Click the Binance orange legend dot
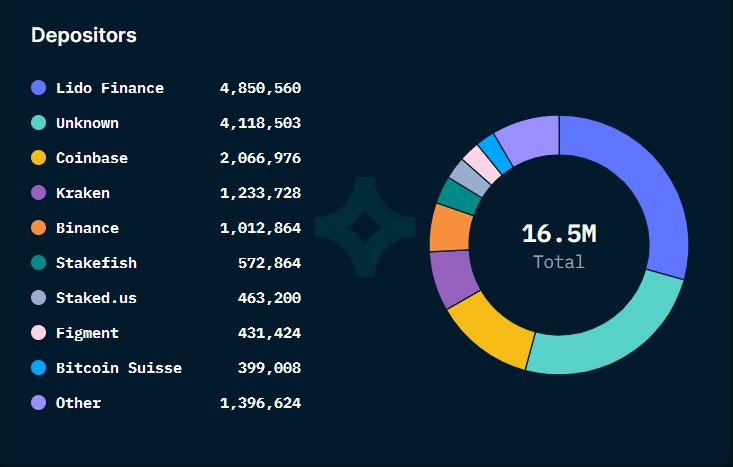This screenshot has height=467, width=733. click(38, 228)
